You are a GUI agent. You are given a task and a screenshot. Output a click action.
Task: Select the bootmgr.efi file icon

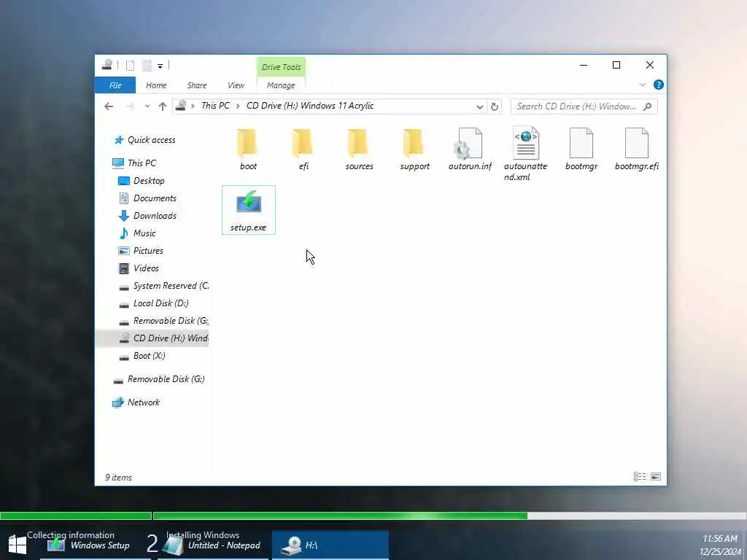tap(636, 144)
